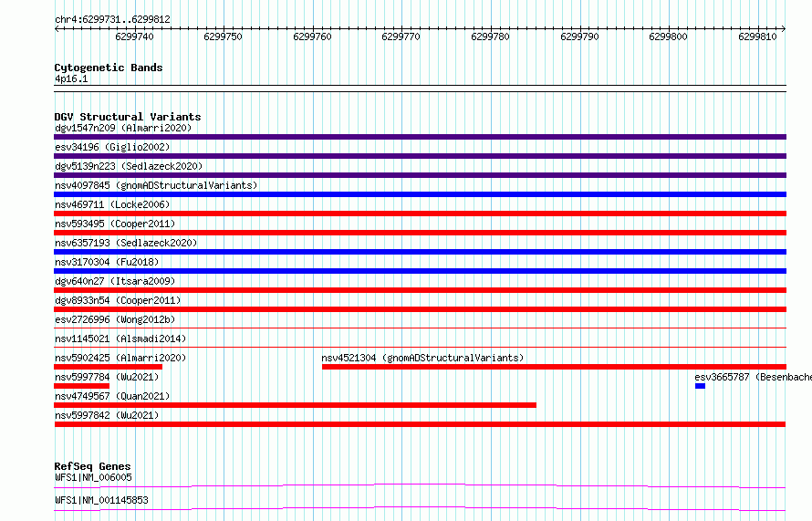
Task: Click the red bar under nsv5997842
Action: point(420,424)
